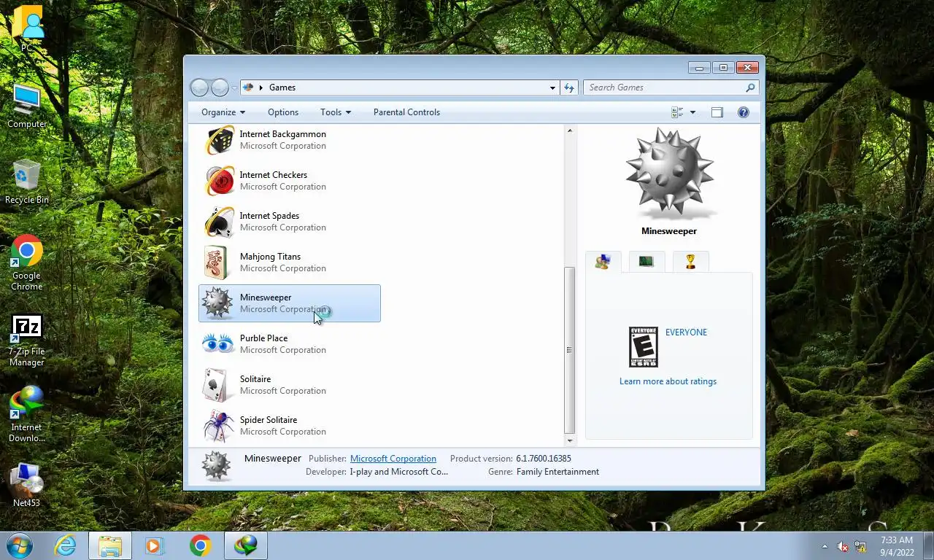Toggle the preview pane button
The image size is (934, 560).
click(x=717, y=112)
